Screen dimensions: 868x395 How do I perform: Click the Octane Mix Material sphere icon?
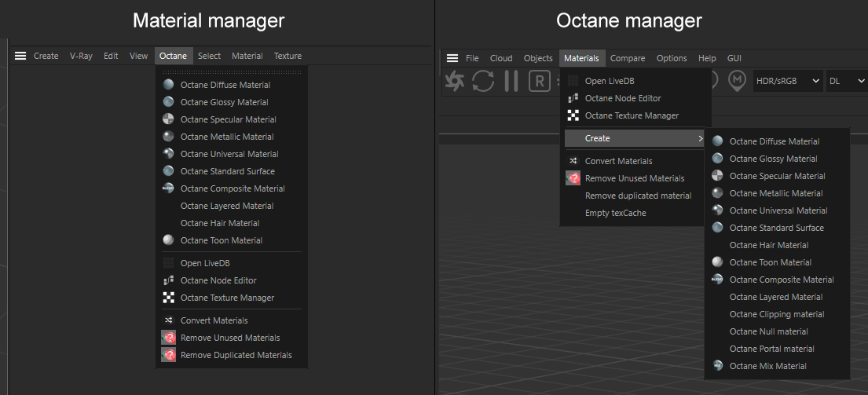point(717,366)
